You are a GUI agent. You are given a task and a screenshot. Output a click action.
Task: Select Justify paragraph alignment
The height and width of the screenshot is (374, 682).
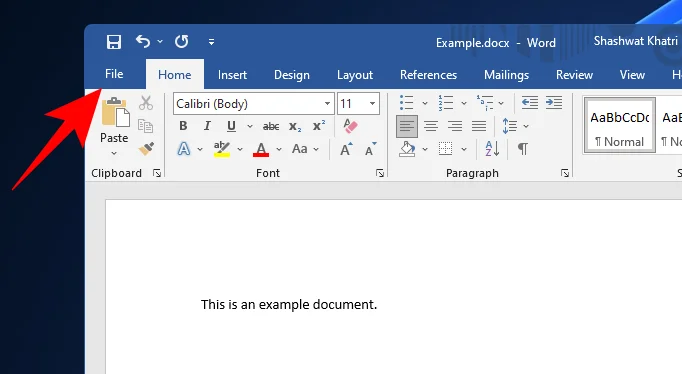[x=479, y=126]
